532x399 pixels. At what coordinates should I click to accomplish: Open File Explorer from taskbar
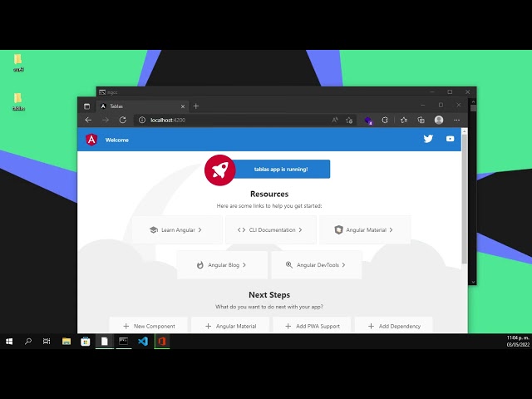66,342
